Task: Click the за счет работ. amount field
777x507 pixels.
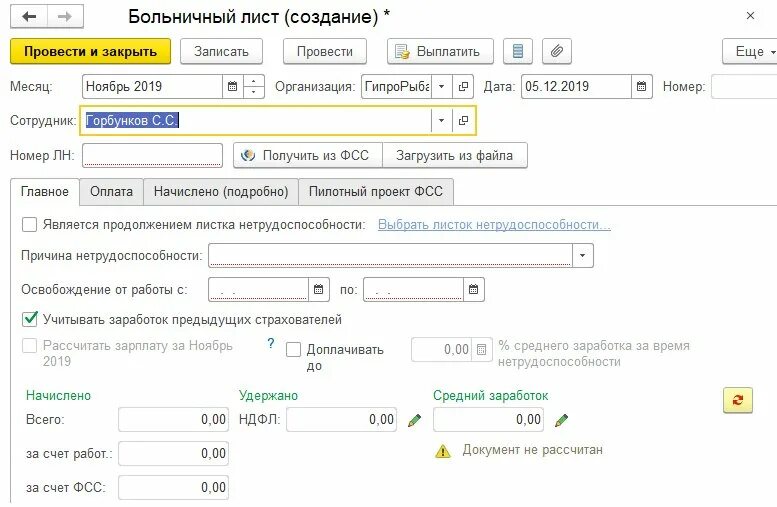Action: (x=173, y=454)
